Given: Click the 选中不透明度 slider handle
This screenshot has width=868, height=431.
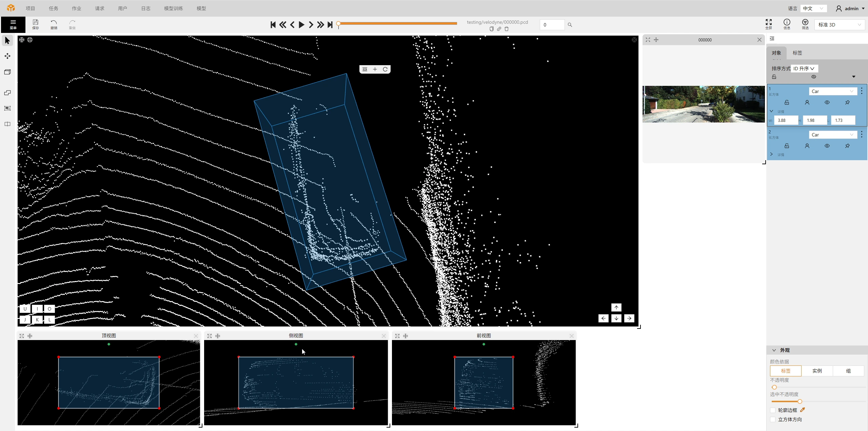Looking at the screenshot, I should tap(800, 401).
